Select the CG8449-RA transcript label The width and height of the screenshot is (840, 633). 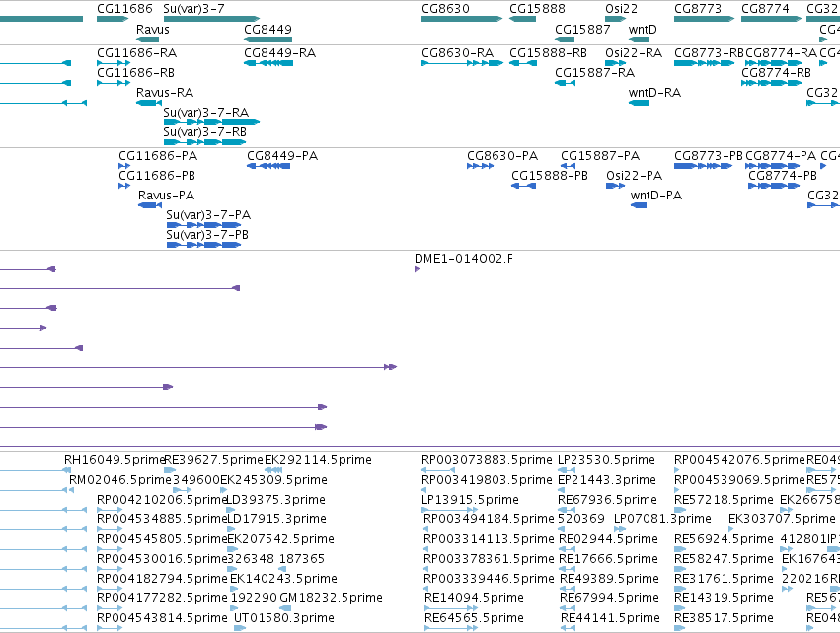click(x=279, y=53)
